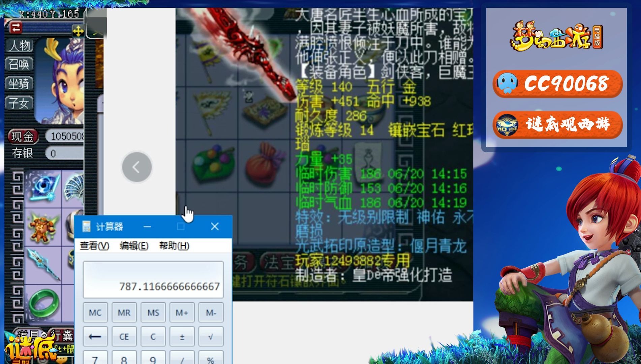Screen dimensions: 641x364
Task: Open the 法宝 treasure tab
Action: pos(278,263)
